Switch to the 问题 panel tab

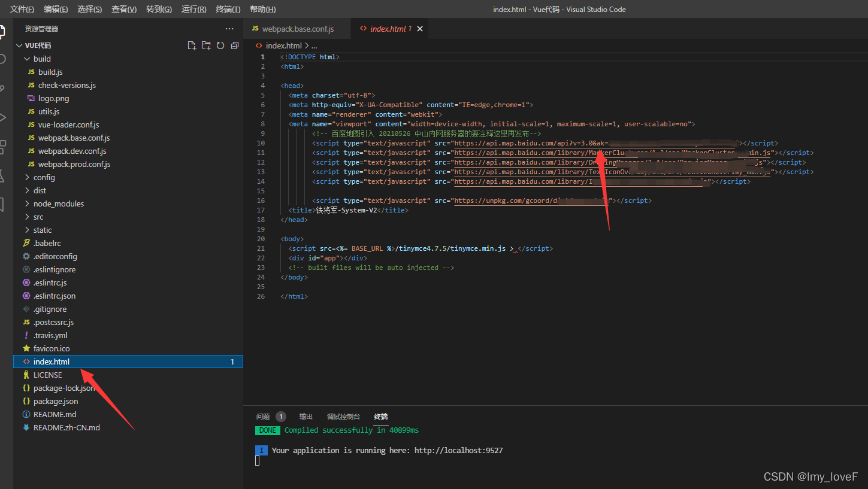pyautogui.click(x=262, y=416)
